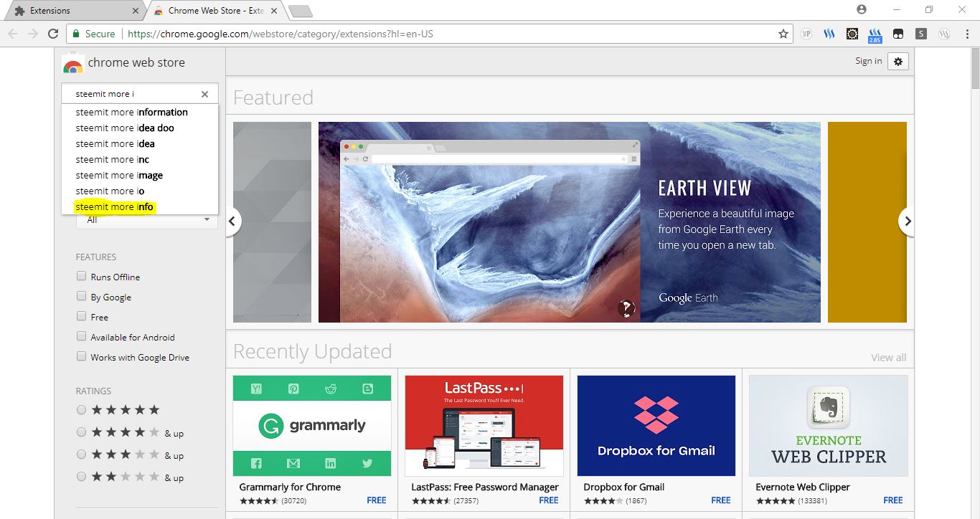Click the greyed-out round Steem extension icon
The image size is (980, 519).
945,34
